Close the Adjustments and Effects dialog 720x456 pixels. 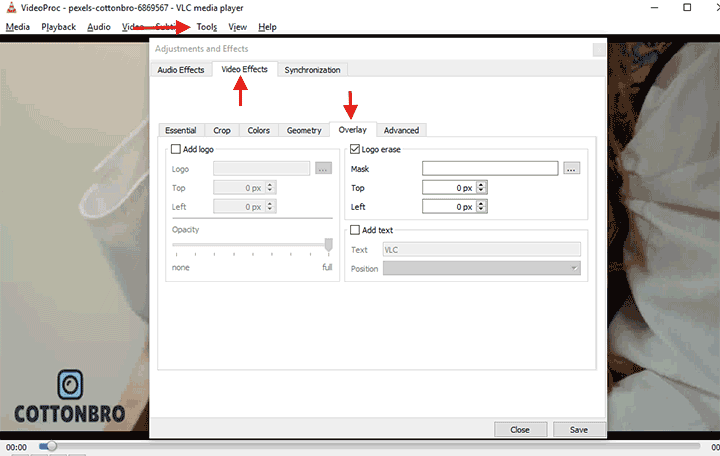coord(599,50)
